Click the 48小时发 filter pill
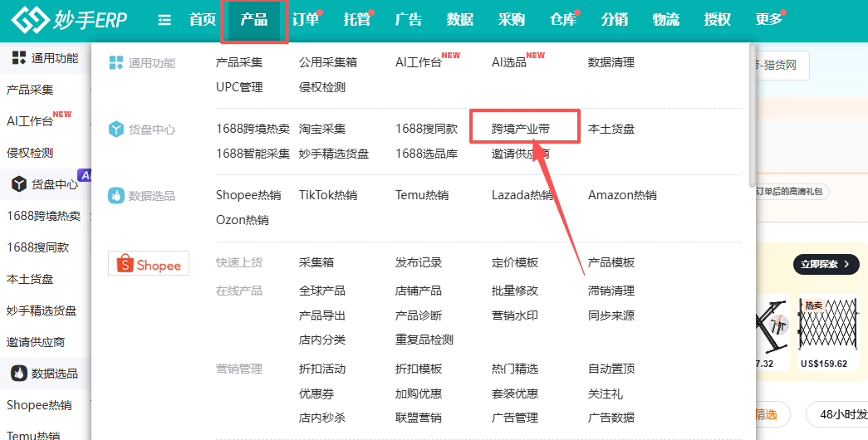This screenshot has width=868, height=440. pos(837,414)
